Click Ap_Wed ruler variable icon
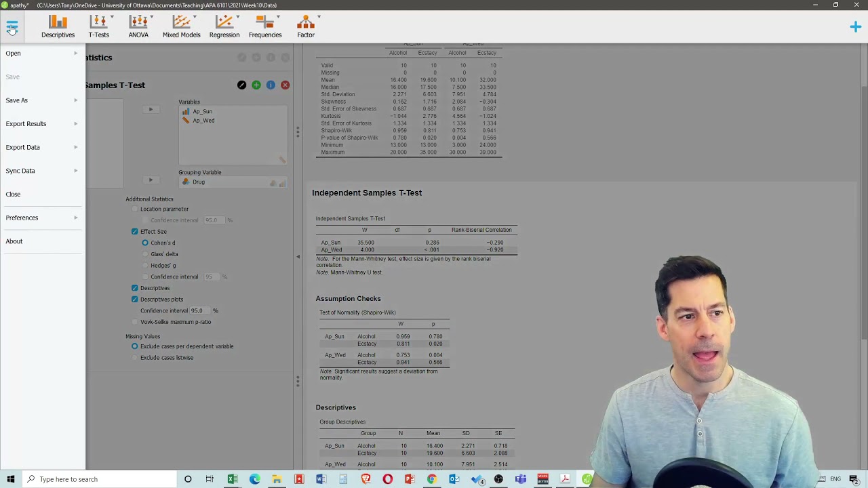Screen dimensions: 868x488 pos(186,121)
